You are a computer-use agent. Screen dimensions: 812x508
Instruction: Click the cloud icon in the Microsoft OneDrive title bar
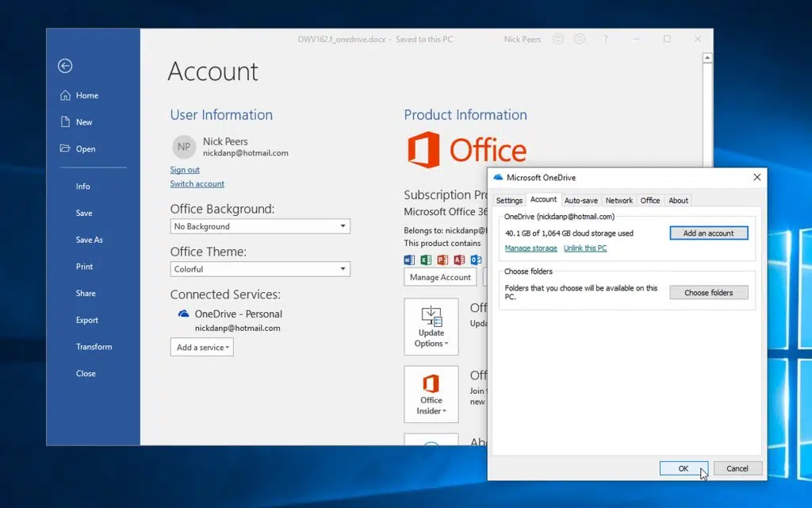tap(498, 177)
